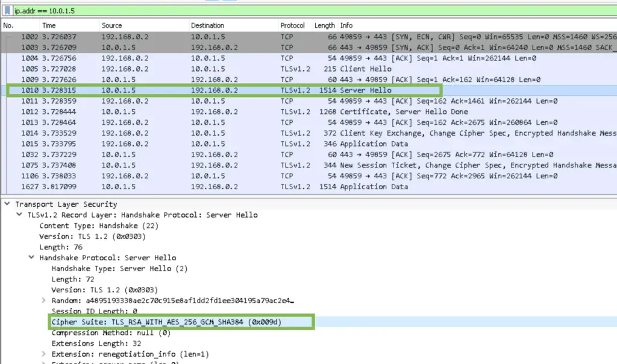Select packet 1005 Client Hello
Image resolution: width=617 pixels, height=364 pixels.
click(309, 69)
